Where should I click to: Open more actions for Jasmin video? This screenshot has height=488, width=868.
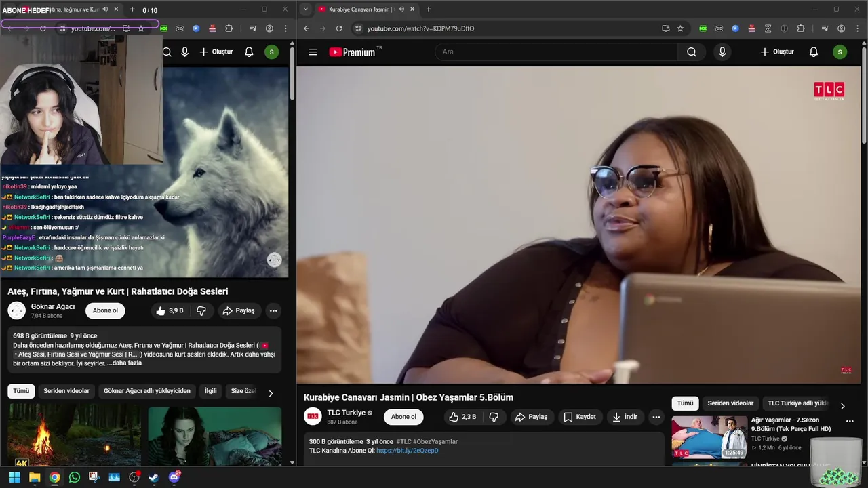[656, 417]
